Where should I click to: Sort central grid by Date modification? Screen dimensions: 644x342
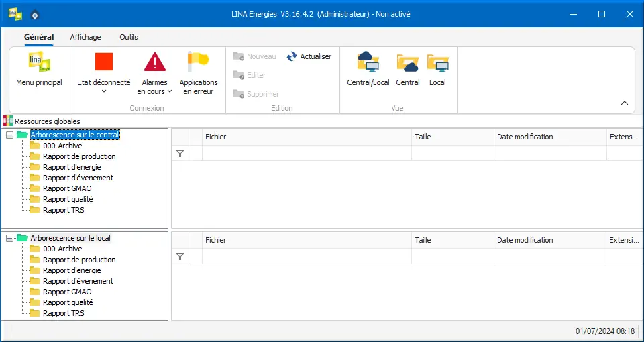pos(550,137)
